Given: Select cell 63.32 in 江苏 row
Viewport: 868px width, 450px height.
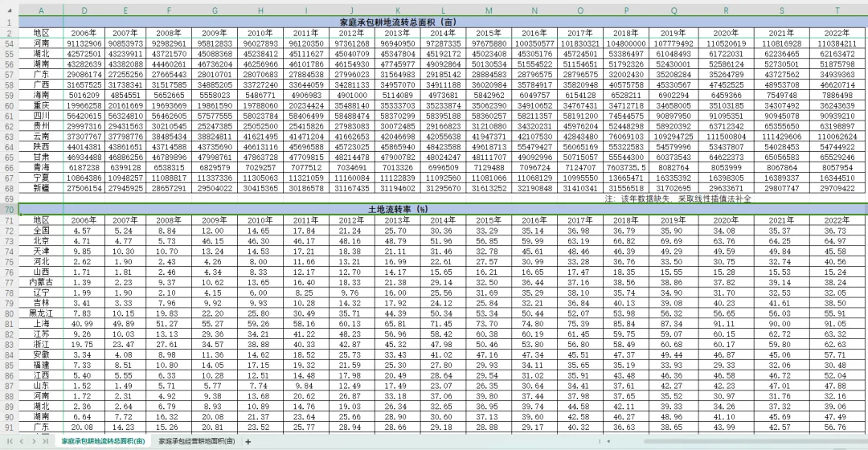Looking at the screenshot, I should (x=837, y=333).
